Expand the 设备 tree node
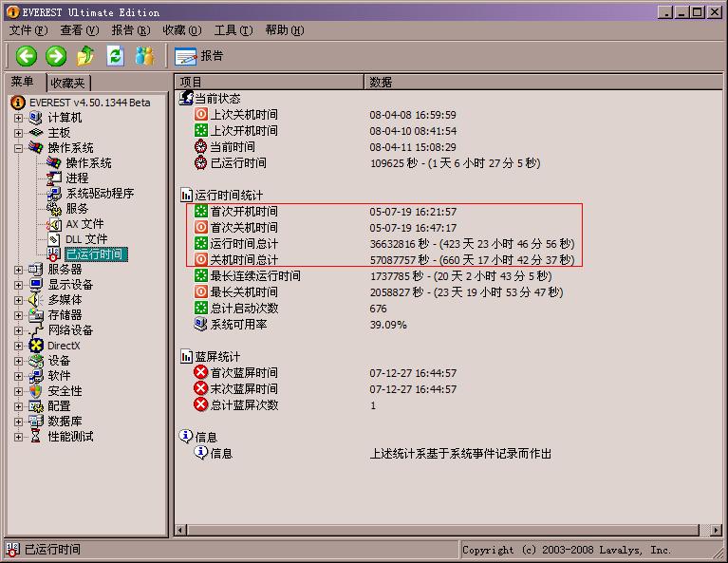This screenshot has height=563, width=728. click(x=18, y=361)
